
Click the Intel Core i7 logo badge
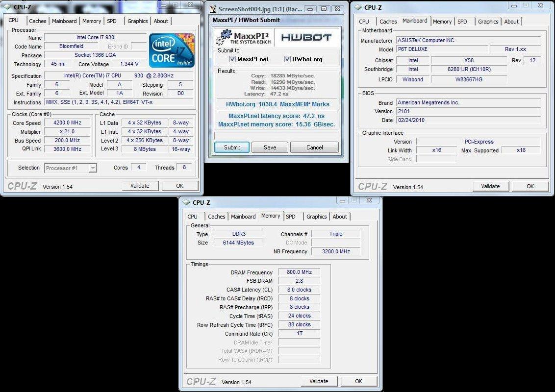tap(172, 50)
